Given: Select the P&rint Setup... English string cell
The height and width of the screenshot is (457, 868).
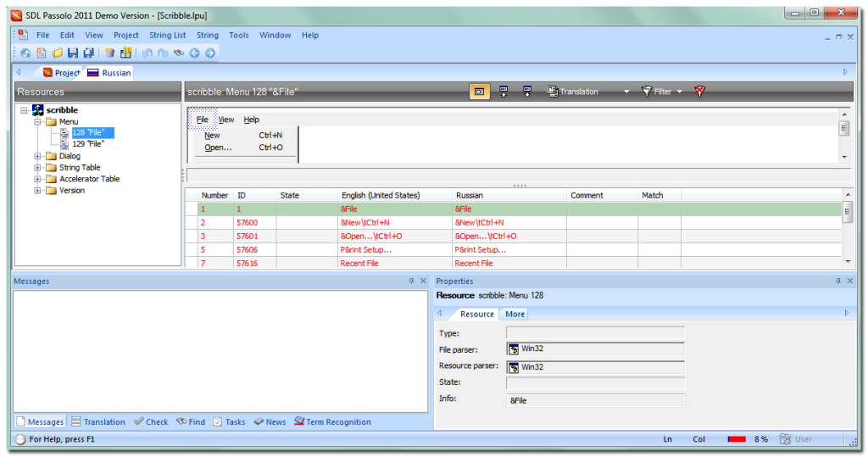Looking at the screenshot, I should 395,250.
